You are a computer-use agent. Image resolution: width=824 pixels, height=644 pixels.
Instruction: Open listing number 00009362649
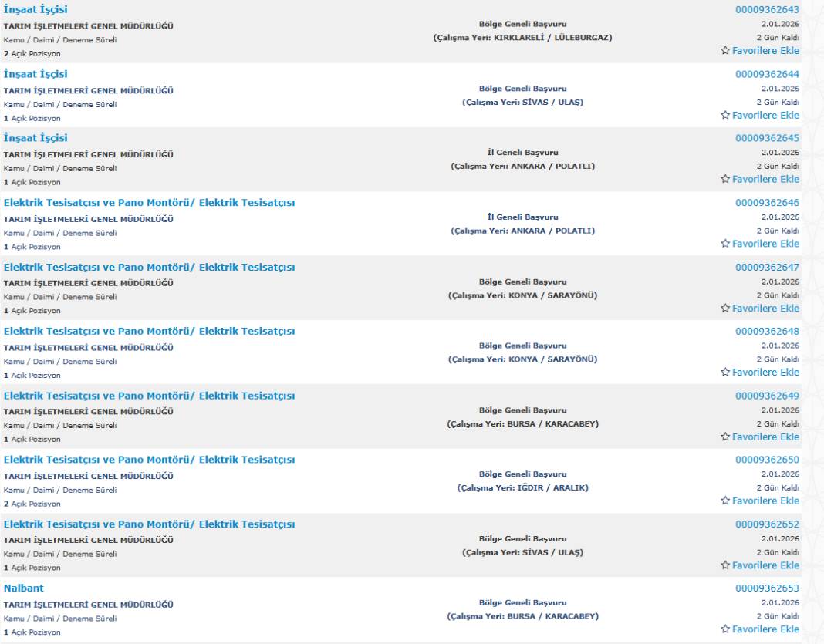tap(767, 396)
